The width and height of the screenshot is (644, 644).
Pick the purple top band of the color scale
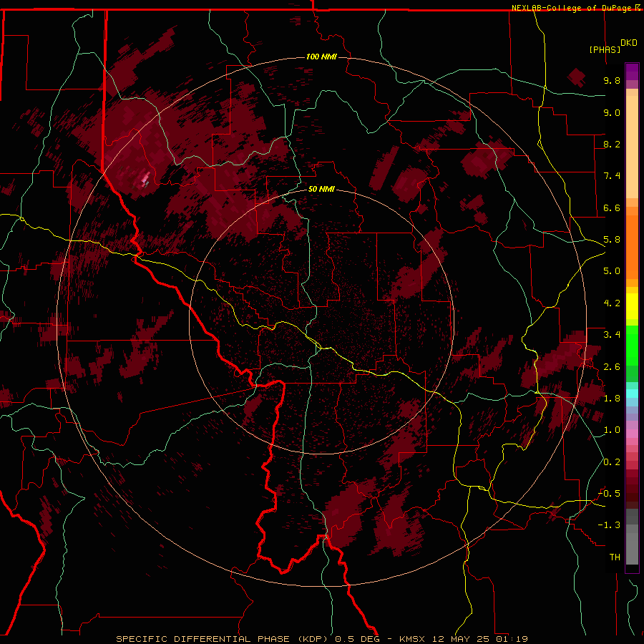point(632,72)
